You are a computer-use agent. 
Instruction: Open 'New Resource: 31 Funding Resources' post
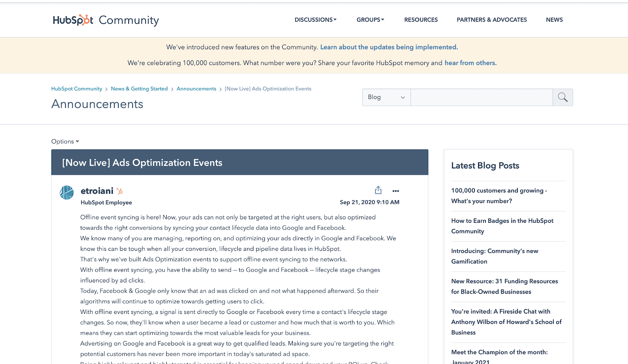pyautogui.click(x=504, y=286)
